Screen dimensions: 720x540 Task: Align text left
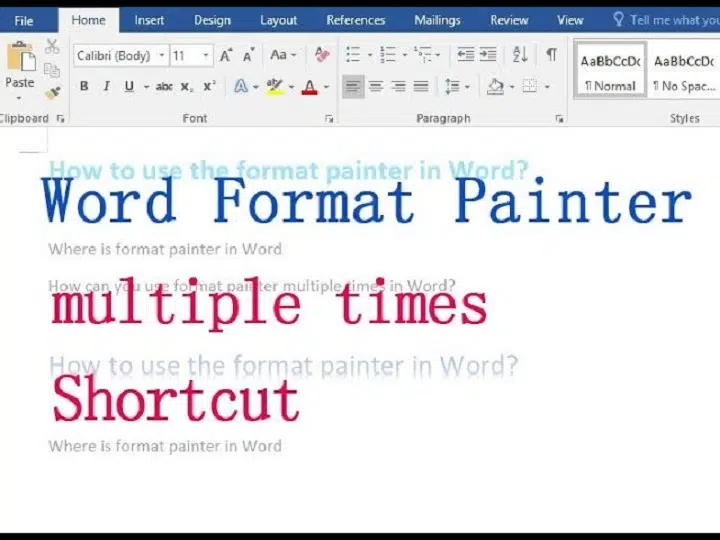(353, 86)
